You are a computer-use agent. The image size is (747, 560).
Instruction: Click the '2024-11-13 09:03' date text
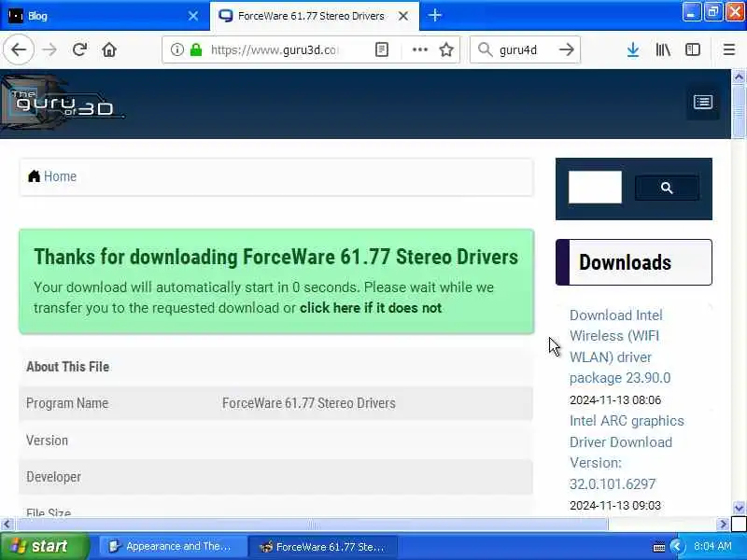pos(615,505)
